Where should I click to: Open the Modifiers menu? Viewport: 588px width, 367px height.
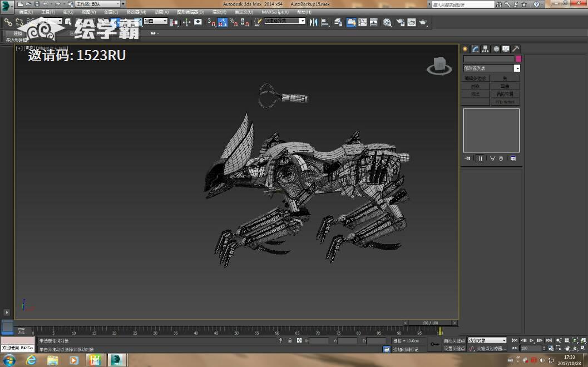coord(136,12)
